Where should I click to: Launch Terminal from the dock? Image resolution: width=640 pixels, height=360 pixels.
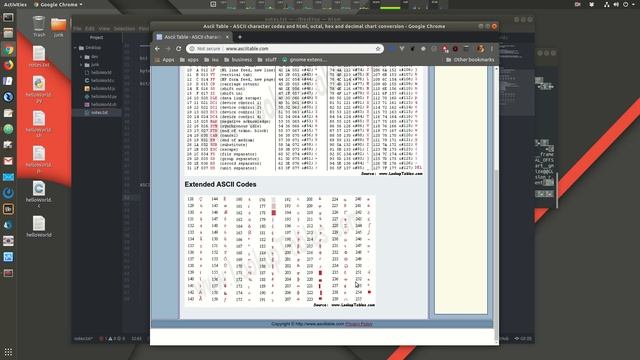pos(8,18)
